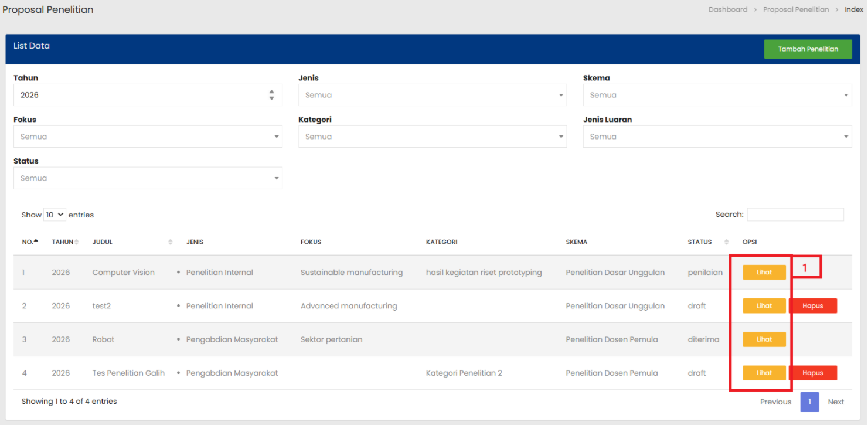Click the table Search input field
This screenshot has width=868, height=425.
click(x=795, y=215)
